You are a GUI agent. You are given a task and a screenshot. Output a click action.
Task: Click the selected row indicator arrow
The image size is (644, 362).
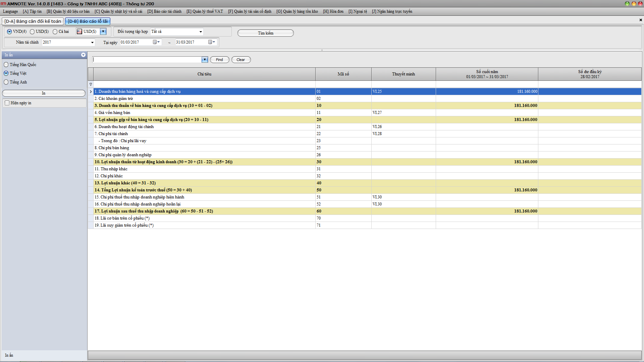tap(91, 92)
